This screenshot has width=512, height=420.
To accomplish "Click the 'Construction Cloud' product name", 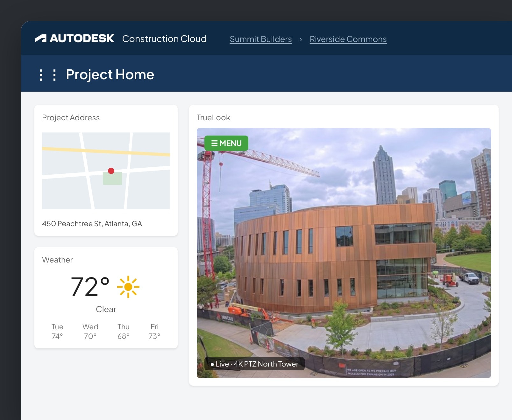I will (164, 39).
